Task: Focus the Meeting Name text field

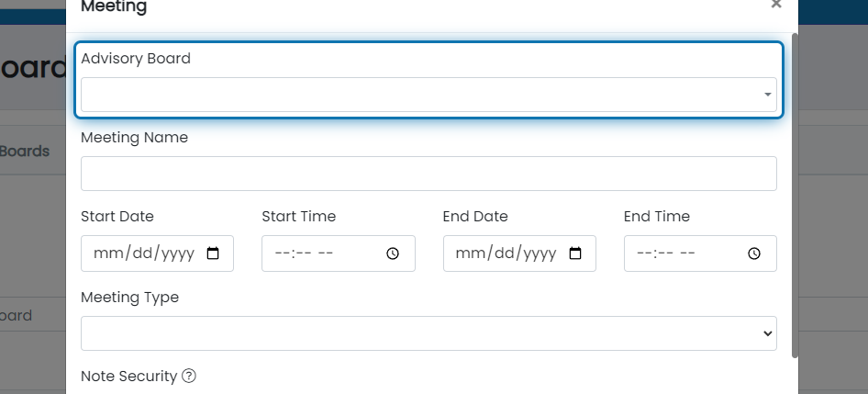Action: (428, 174)
